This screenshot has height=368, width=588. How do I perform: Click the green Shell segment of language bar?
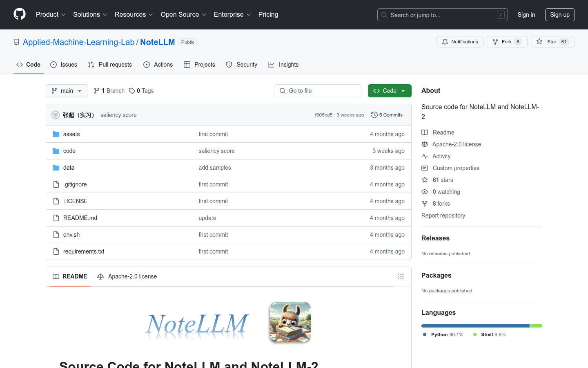point(536,326)
